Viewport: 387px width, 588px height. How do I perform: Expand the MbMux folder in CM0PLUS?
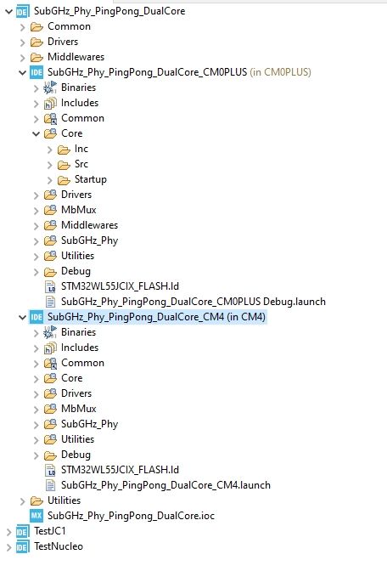click(36, 211)
